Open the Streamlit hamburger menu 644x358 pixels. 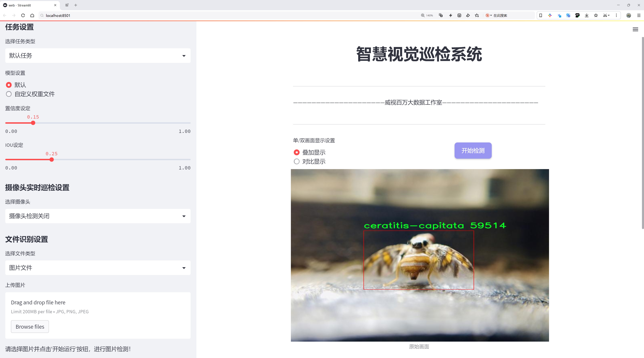(x=635, y=30)
